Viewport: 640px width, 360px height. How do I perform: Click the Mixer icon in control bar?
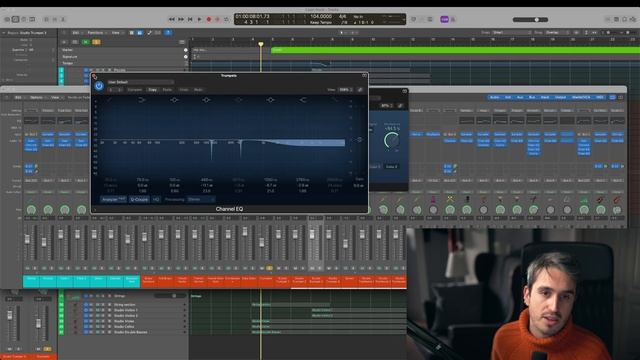[55, 19]
